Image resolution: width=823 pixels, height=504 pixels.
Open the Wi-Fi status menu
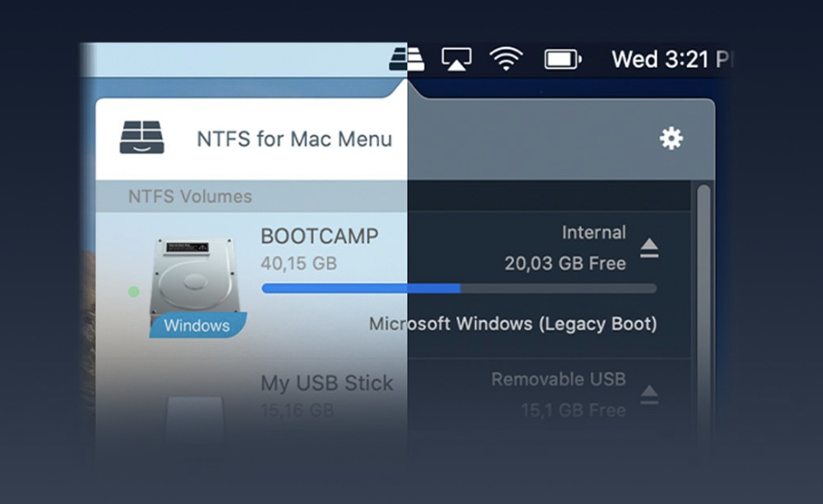click(506, 58)
